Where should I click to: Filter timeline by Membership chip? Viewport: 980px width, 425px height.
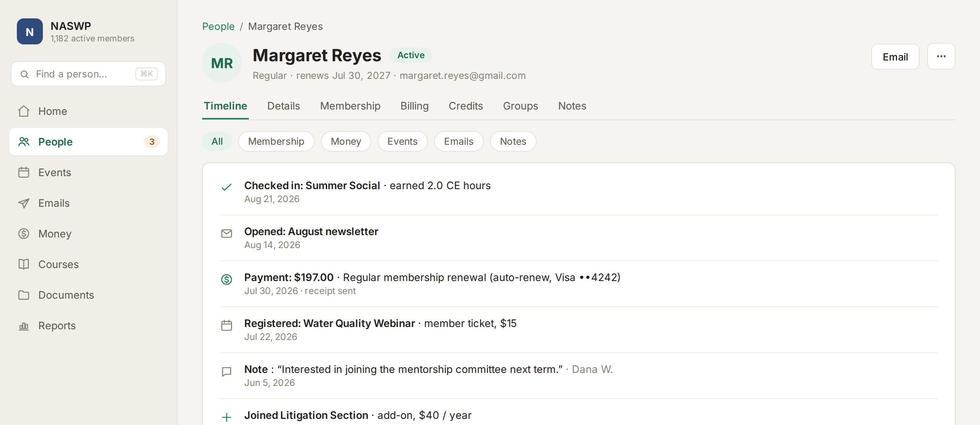click(276, 141)
